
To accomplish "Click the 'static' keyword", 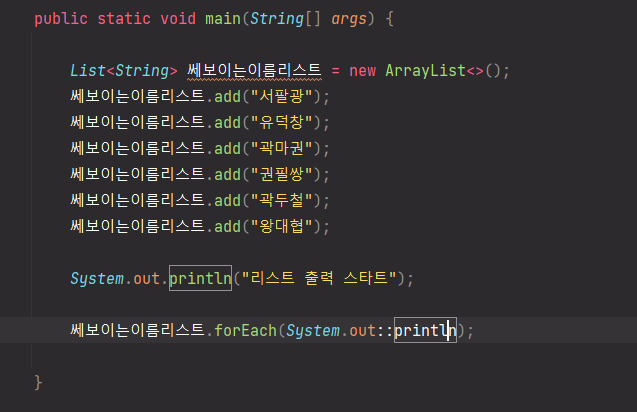I will (x=124, y=19).
